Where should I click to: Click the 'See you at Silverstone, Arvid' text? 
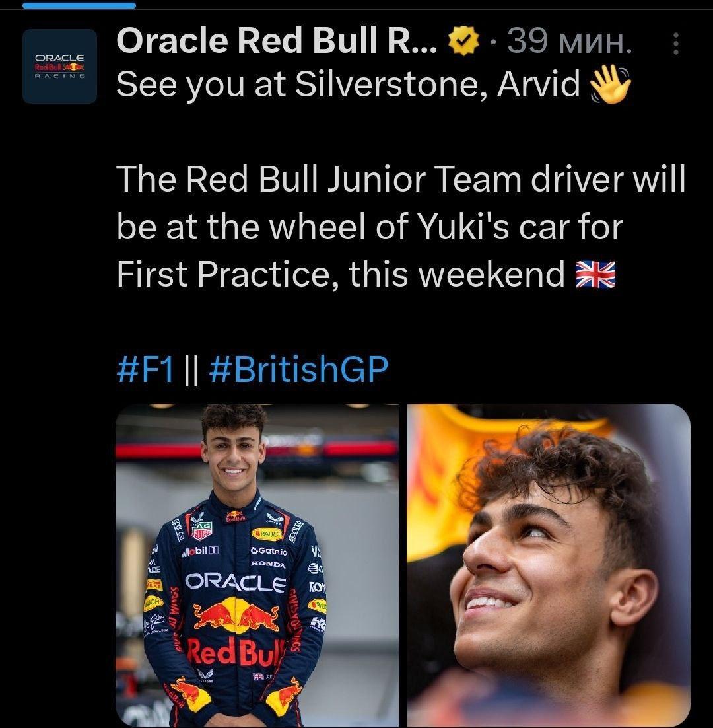(349, 85)
